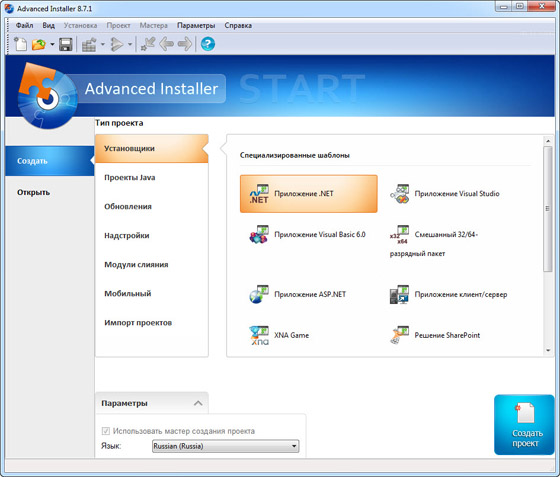Click the Приложение клиент/сервер template icon
Screen dimensions: 560x477
point(399,295)
